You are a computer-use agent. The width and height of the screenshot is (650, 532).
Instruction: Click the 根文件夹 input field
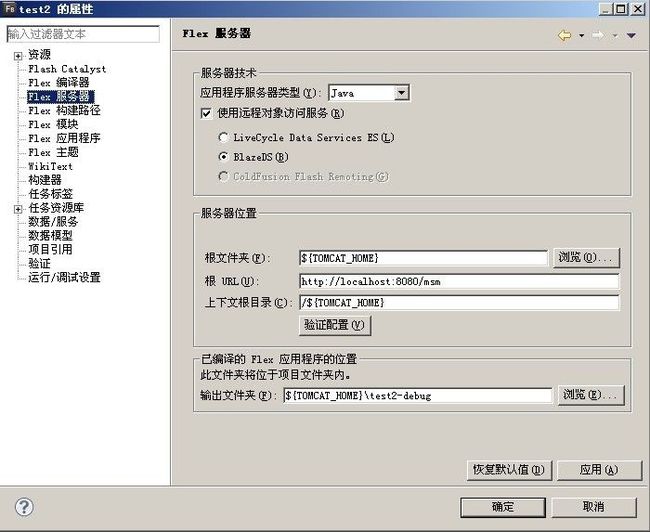(x=423, y=258)
